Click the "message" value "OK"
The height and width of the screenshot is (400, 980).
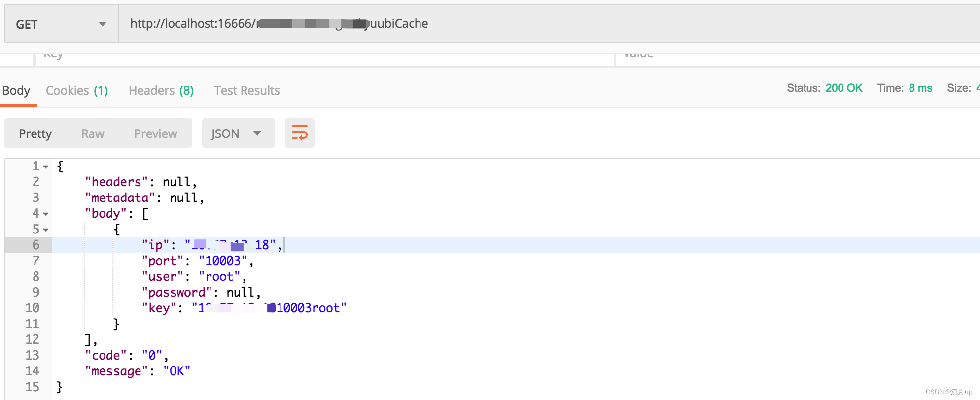coord(177,371)
